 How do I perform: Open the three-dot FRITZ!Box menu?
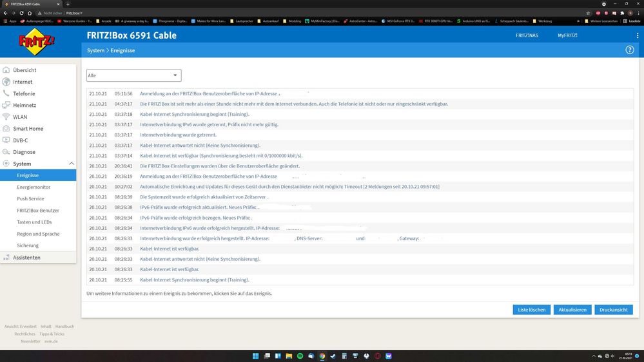638,35
